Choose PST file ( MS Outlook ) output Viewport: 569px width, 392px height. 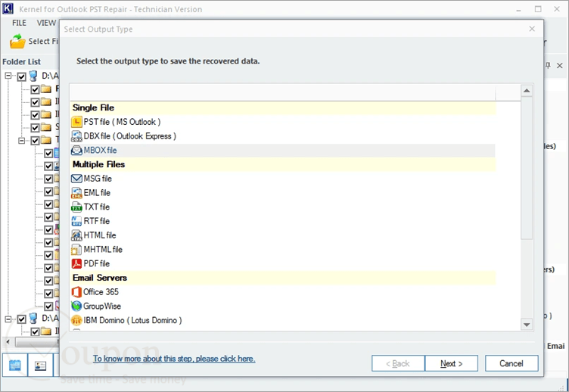[122, 122]
